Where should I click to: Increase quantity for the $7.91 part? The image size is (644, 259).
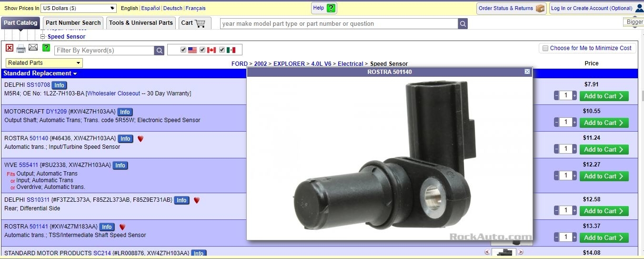tap(574, 95)
